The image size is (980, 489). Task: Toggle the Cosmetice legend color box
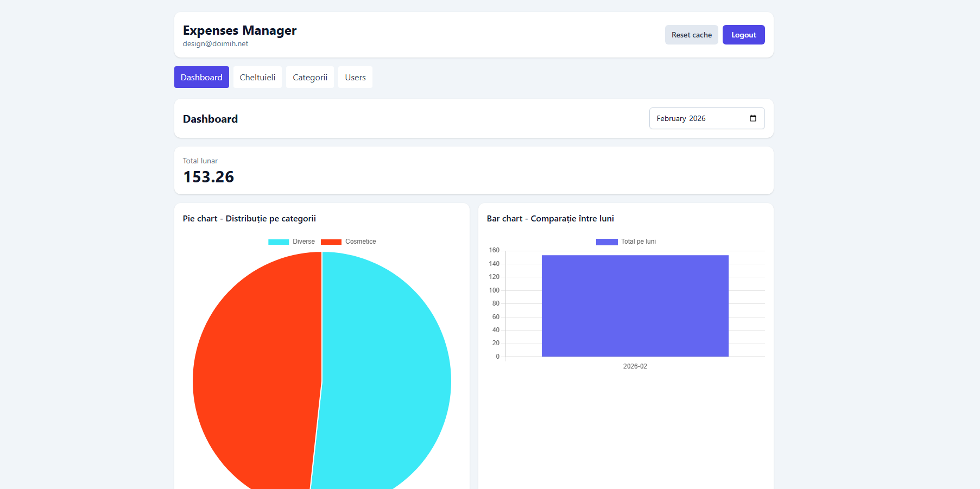[x=331, y=242]
